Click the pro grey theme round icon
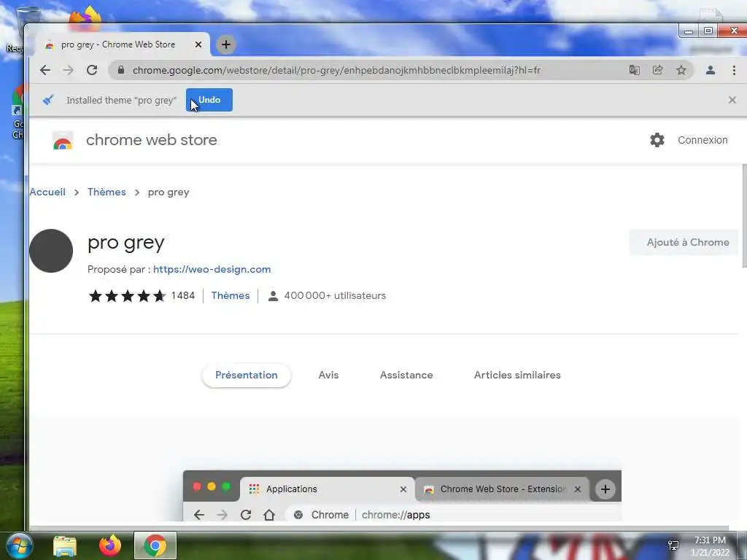 point(51,251)
